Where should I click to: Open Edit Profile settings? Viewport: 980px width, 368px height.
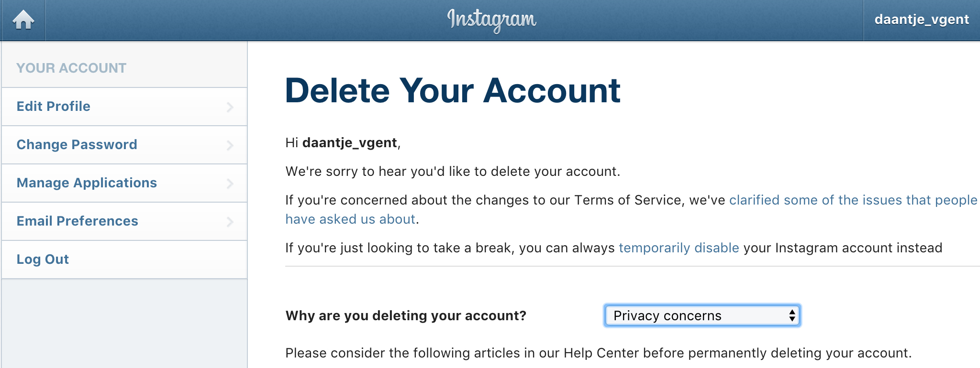(x=54, y=106)
